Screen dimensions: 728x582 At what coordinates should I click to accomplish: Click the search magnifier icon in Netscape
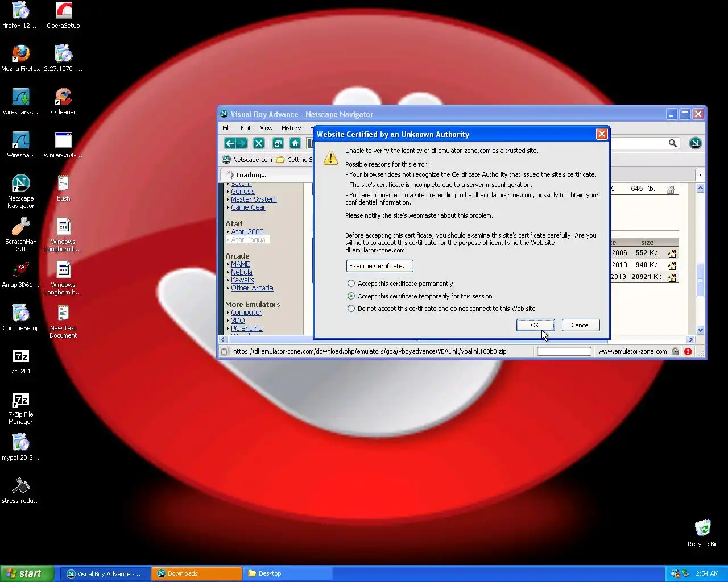point(673,143)
